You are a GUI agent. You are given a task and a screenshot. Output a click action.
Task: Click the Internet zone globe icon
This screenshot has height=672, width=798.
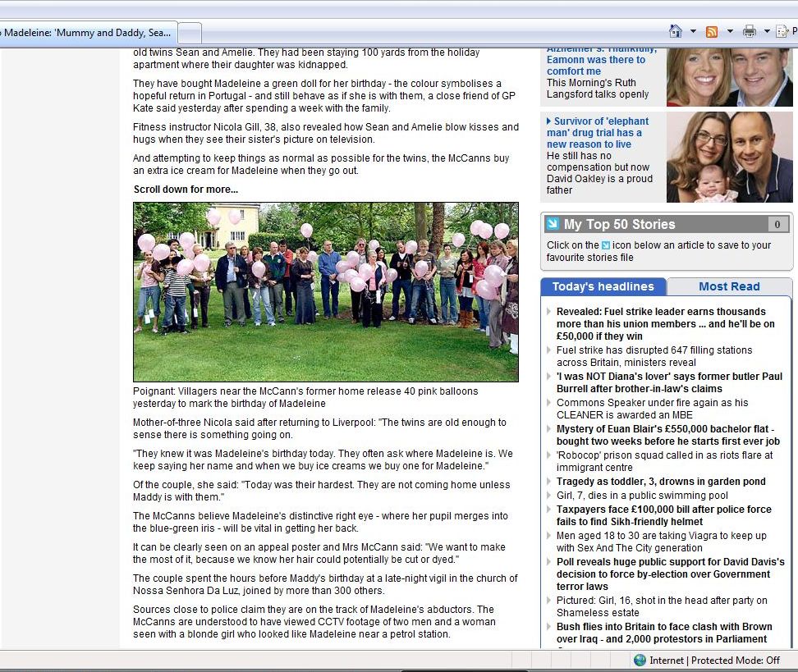click(640, 660)
